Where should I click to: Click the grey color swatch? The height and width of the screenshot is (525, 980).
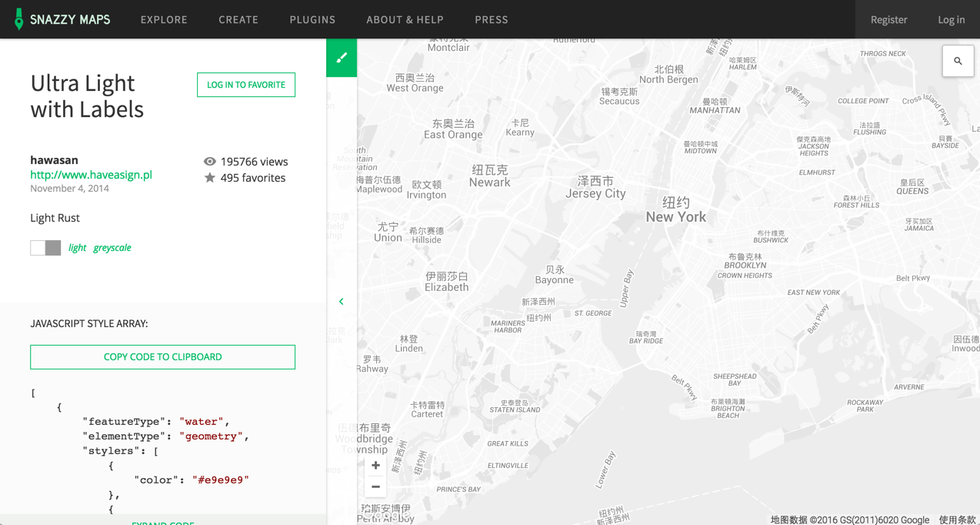53,248
